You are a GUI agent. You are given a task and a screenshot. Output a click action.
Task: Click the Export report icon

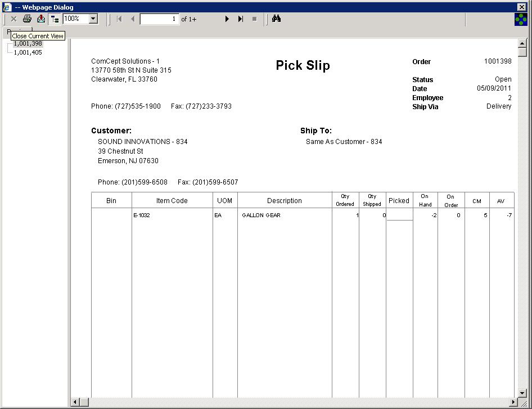tap(40, 19)
